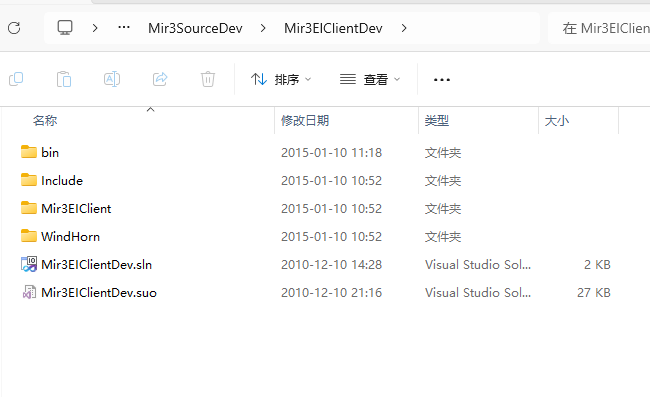
Task: Open the collapsed path ellipsis in the address bar
Action: [124, 28]
